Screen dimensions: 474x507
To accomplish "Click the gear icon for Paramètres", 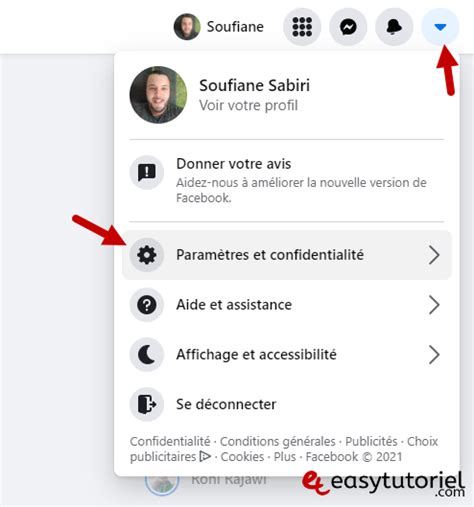I will pos(147,255).
